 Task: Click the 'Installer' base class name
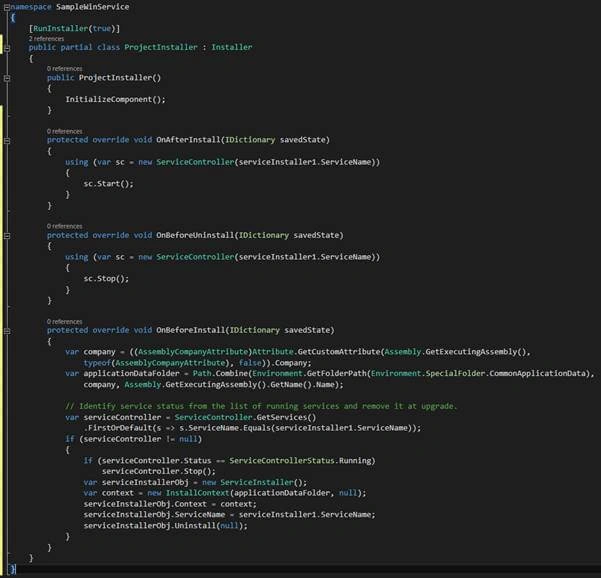[232, 47]
